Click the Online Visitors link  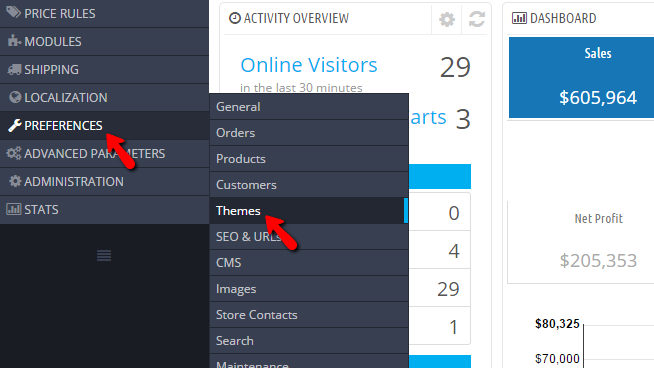pos(309,65)
